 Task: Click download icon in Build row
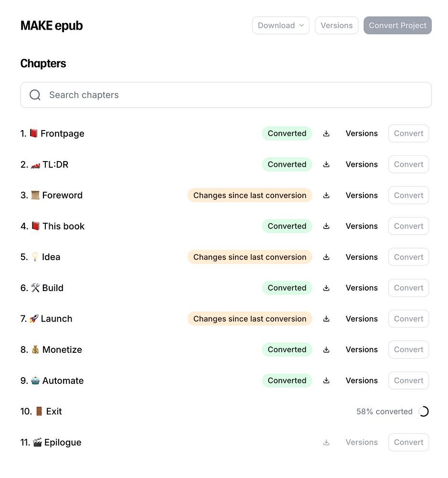point(326,288)
